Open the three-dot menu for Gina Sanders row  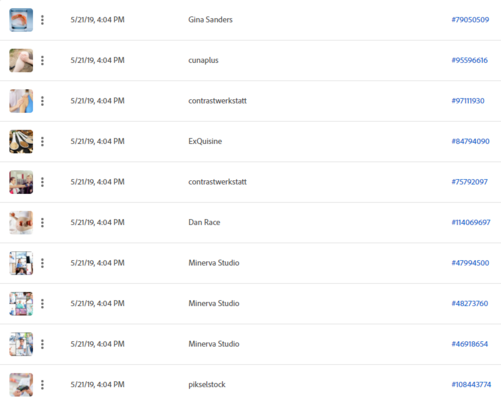pos(42,20)
